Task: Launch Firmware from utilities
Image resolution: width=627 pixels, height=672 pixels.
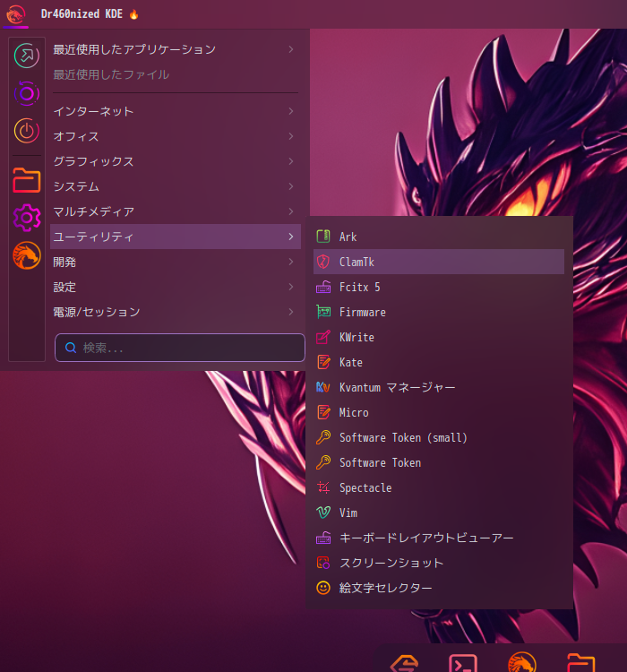Action: pos(438,312)
